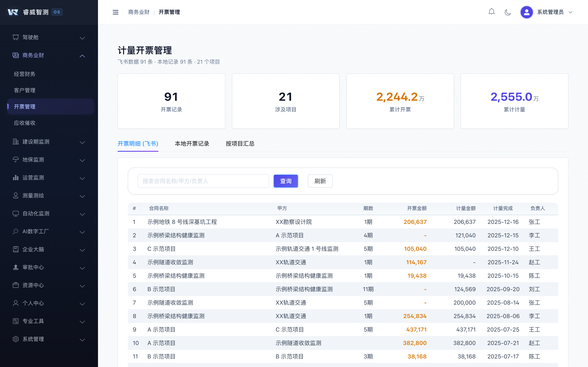The height and width of the screenshot is (367, 588).
Task: Collapse sidebar with hamburger icon
Action: pos(115,12)
